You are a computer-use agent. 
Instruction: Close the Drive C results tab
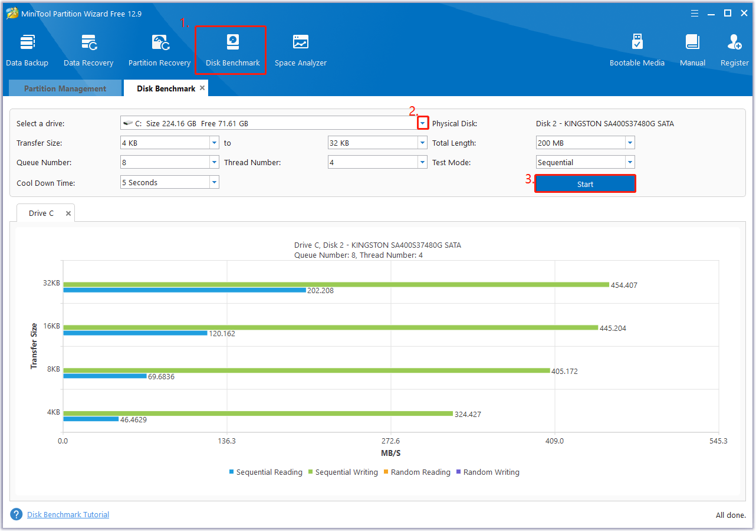pyautogui.click(x=68, y=214)
